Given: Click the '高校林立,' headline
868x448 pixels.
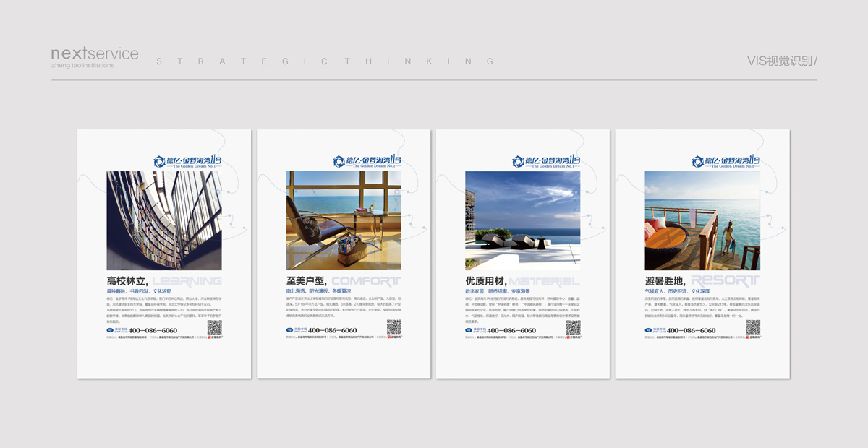Looking at the screenshot, I should (x=129, y=281).
